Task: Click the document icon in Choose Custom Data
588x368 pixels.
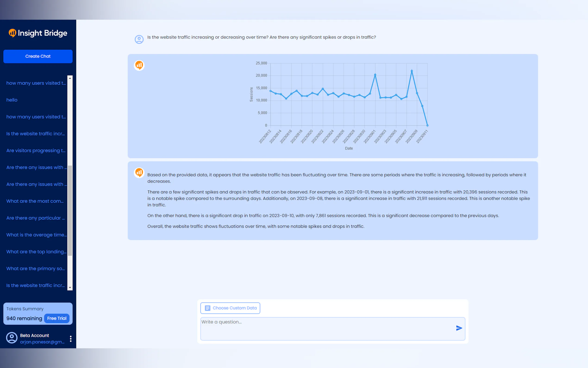Action: [207, 308]
